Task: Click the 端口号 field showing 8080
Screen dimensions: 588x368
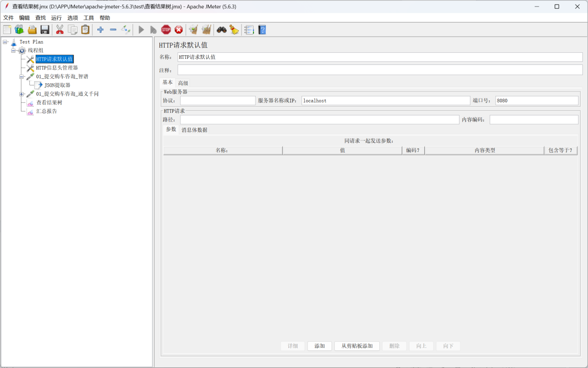Action: coord(537,101)
